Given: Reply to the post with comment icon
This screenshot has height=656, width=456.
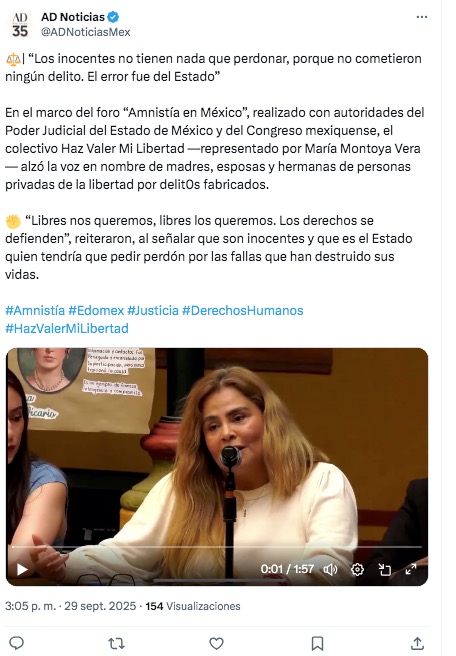Looking at the screenshot, I should [16, 643].
